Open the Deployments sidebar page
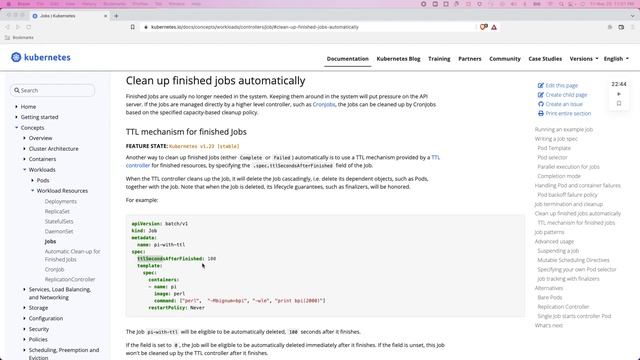This screenshot has width=640, height=360. click(x=60, y=201)
